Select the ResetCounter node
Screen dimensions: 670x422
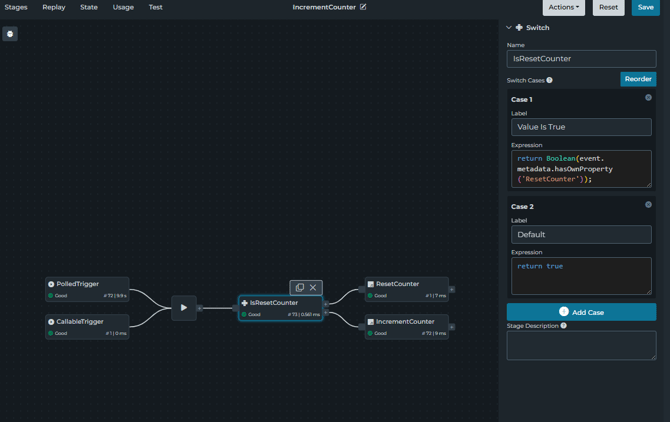[x=407, y=289]
